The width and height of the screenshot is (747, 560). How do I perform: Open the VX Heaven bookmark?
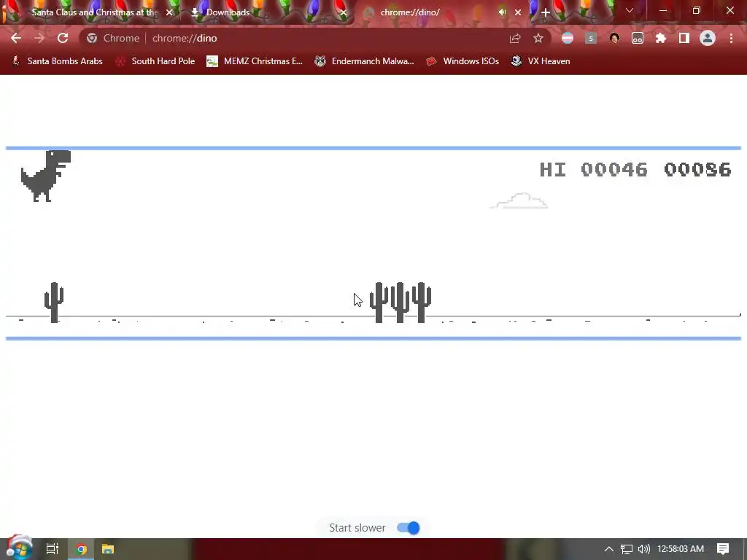(541, 61)
